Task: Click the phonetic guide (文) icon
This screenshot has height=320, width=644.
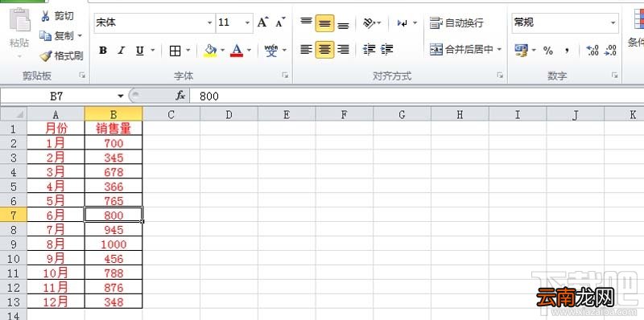Action: 271,51
